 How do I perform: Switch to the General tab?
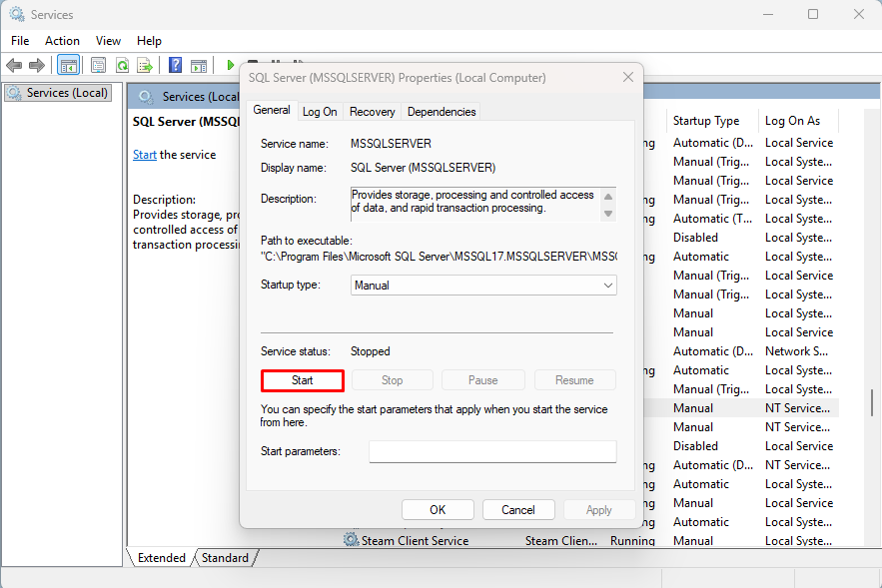(272, 110)
